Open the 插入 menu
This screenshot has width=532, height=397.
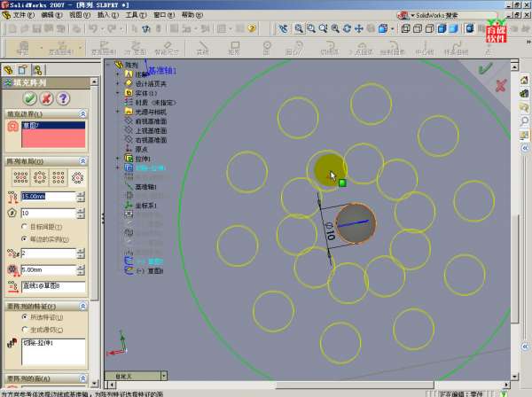105,15
